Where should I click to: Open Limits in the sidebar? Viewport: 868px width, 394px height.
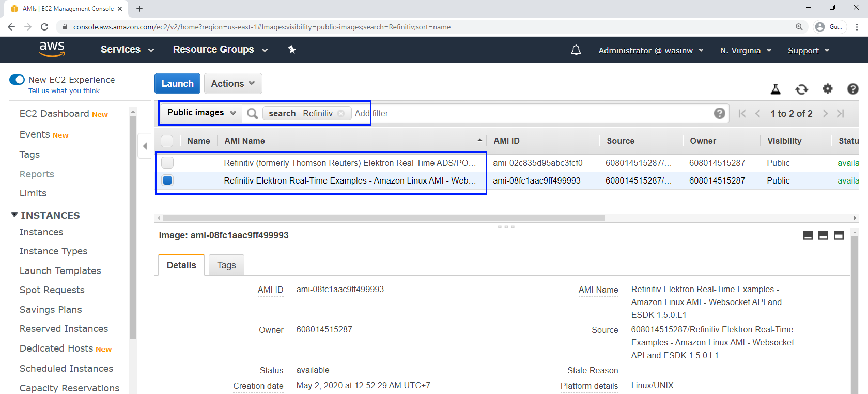click(33, 193)
